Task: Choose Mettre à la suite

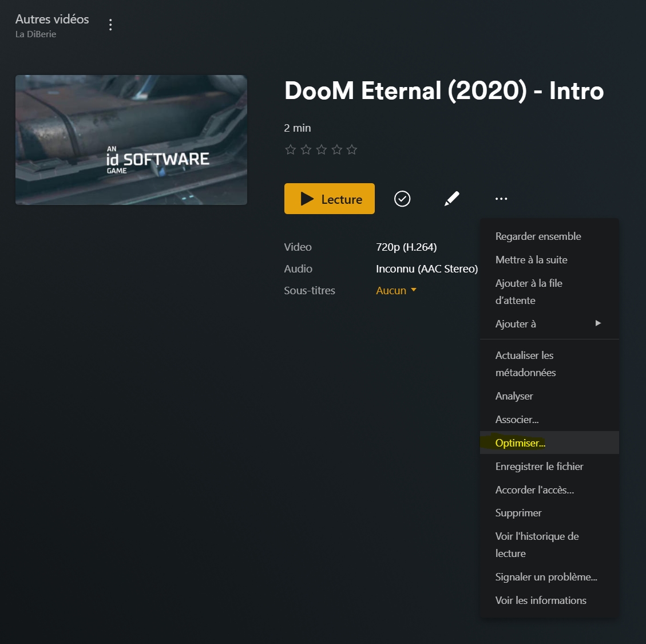Action: coord(549,260)
